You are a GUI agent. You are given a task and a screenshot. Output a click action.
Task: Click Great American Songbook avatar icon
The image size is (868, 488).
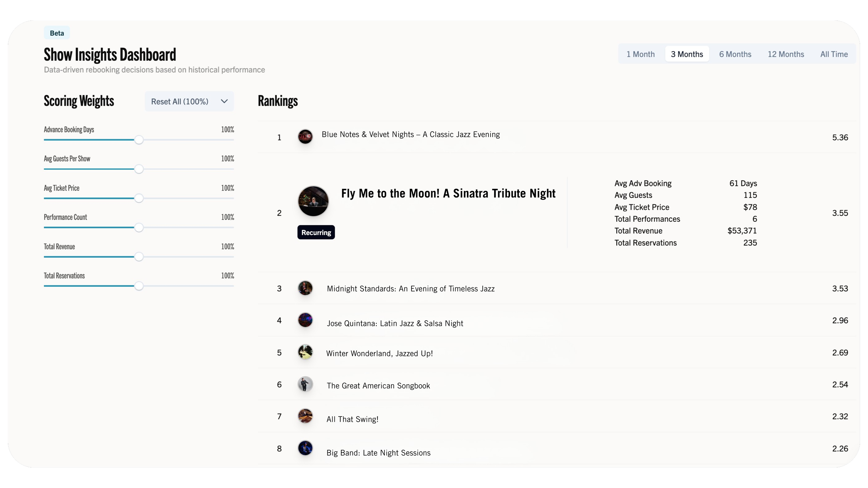305,384
